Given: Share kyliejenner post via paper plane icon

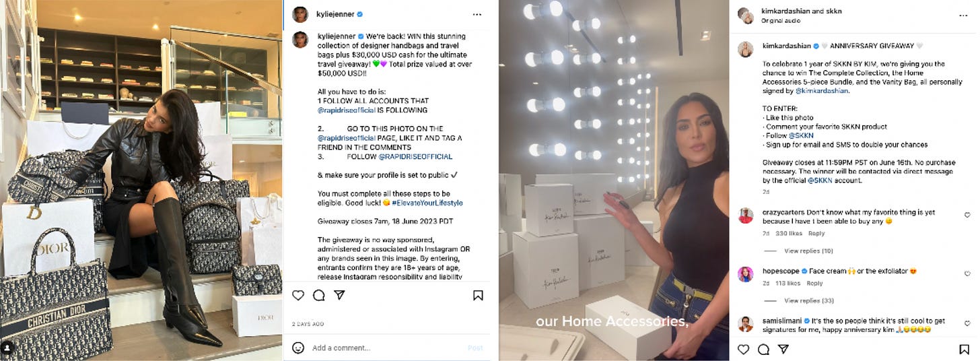Looking at the screenshot, I should tap(340, 295).
